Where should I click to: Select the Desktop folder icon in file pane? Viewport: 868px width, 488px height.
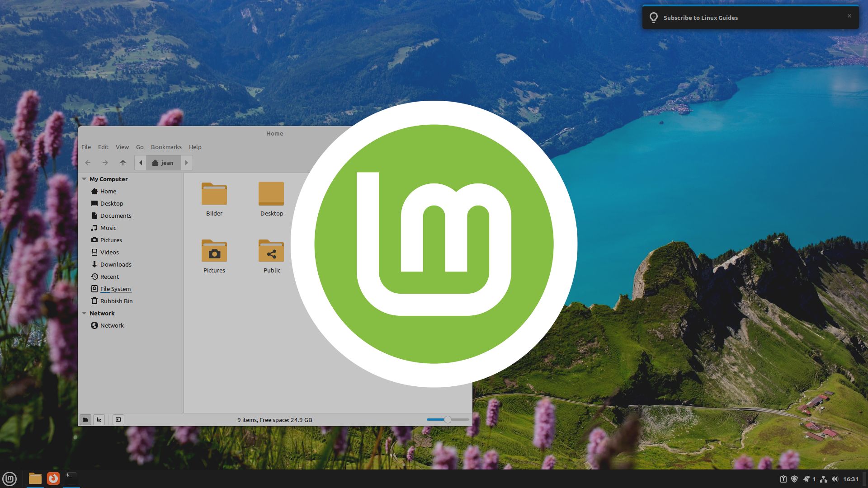tap(271, 194)
